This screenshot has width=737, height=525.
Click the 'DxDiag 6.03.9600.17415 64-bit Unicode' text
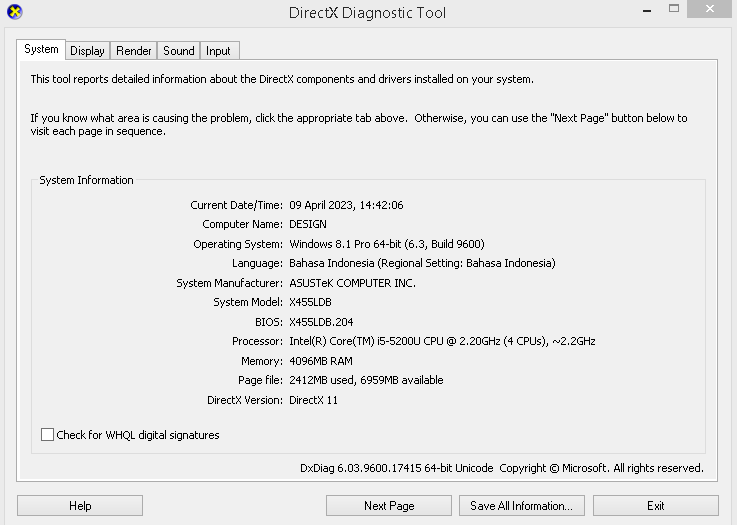(x=397, y=468)
